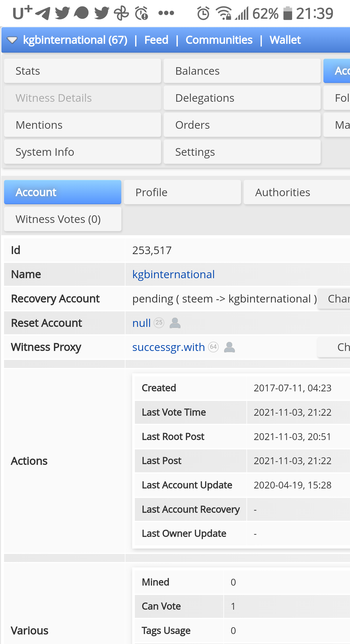The height and width of the screenshot is (644, 350).
Task: Open the Balances section
Action: [242, 71]
